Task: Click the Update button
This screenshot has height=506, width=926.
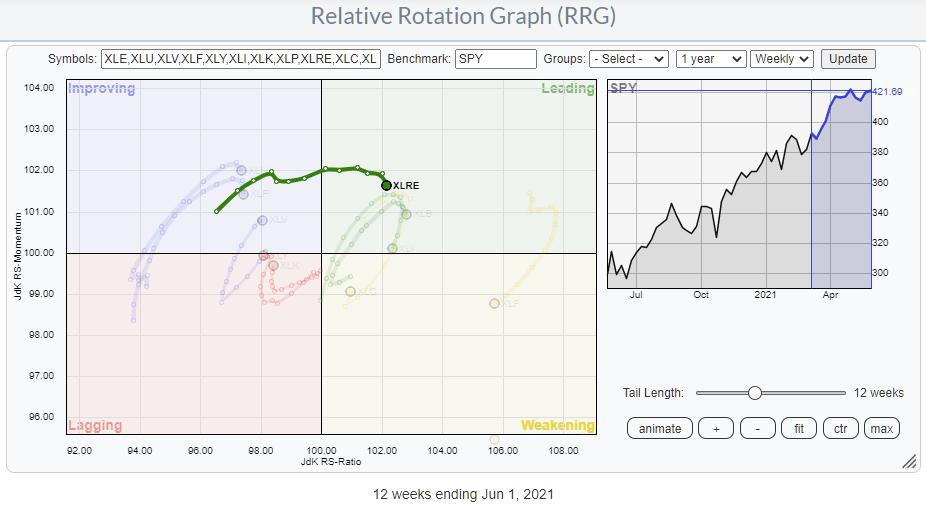Action: [x=848, y=59]
